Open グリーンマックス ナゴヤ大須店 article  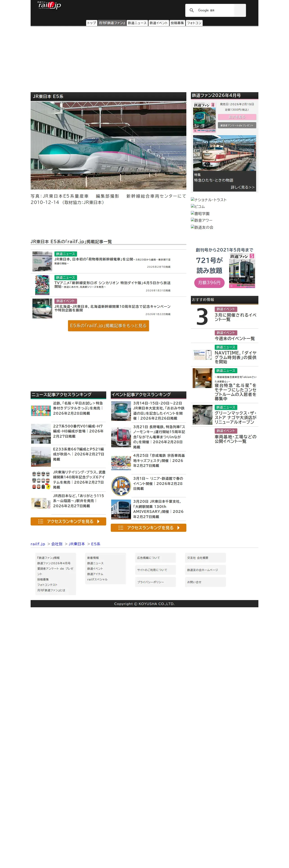pyautogui.click(x=235, y=417)
